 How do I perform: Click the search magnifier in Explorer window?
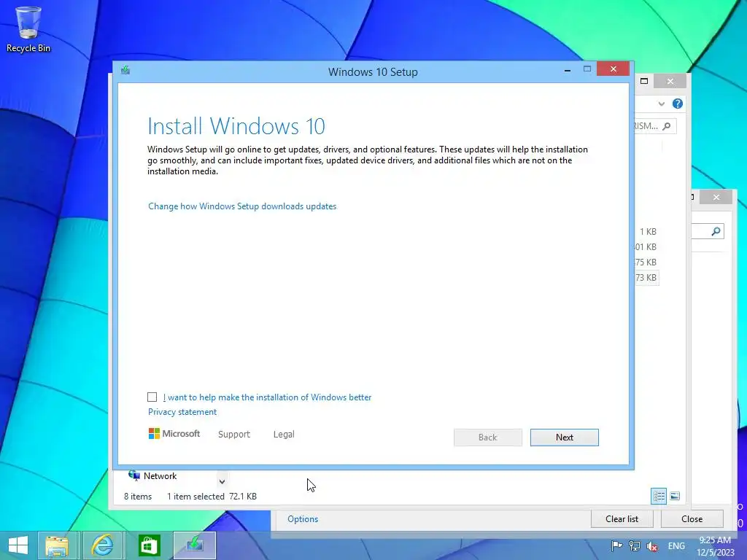pos(667,126)
